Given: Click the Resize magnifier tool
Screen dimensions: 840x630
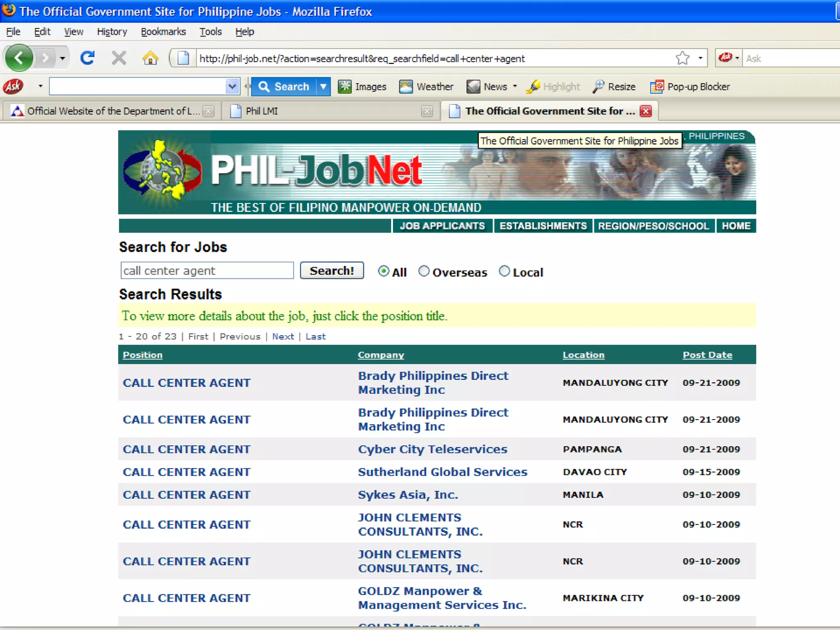Looking at the screenshot, I should point(598,87).
